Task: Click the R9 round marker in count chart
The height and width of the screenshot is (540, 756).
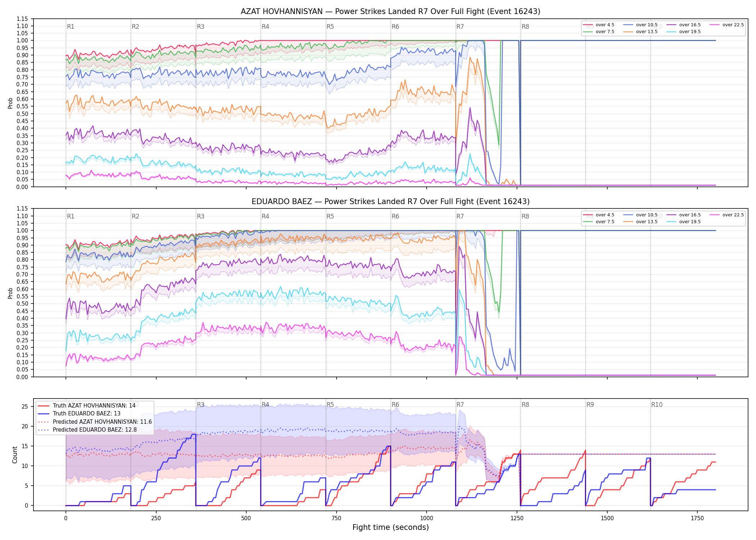Action: tap(590, 405)
